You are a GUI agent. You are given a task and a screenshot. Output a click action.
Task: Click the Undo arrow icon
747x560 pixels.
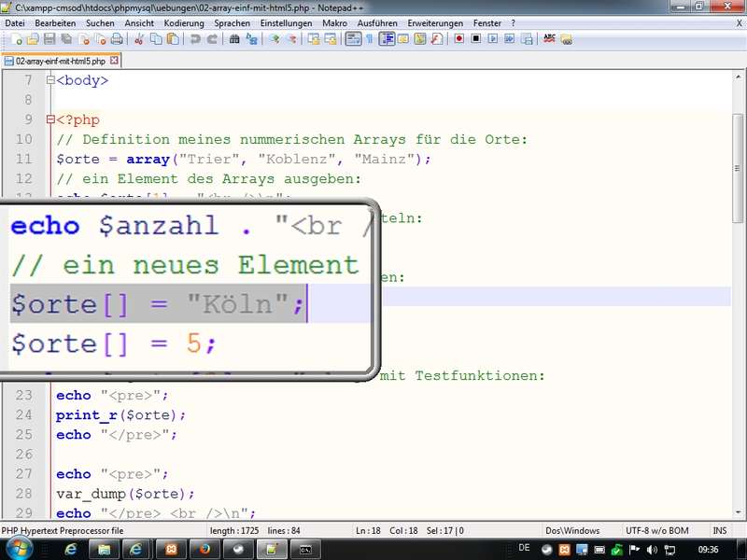(x=195, y=39)
